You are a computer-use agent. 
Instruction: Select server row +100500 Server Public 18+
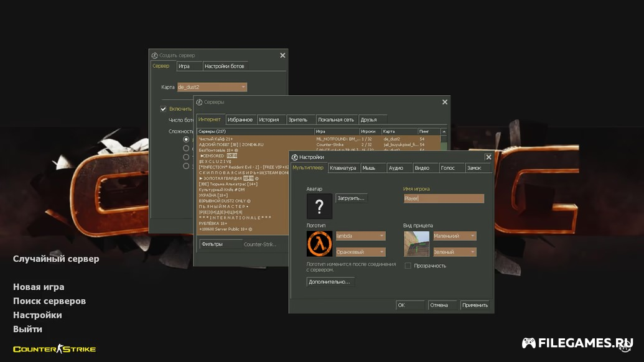point(243,229)
